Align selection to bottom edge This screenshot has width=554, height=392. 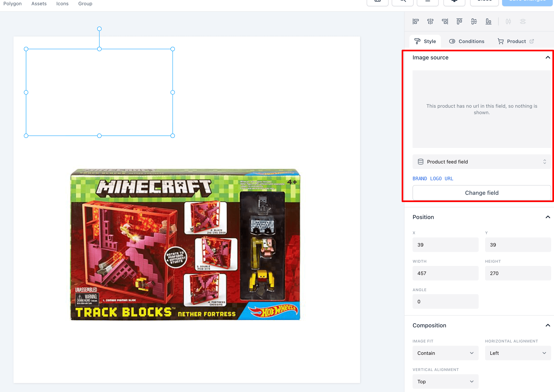[488, 21]
